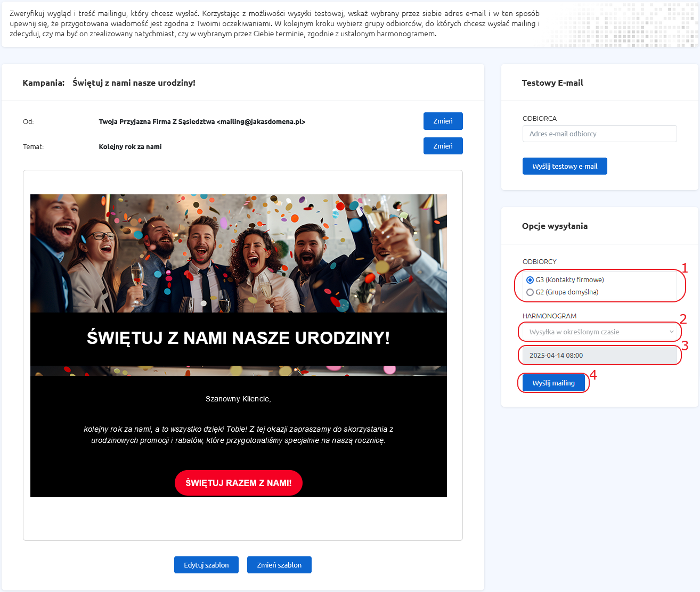Click Zmień button next to Temat subject
This screenshot has height=592, width=700.
pyautogui.click(x=443, y=146)
